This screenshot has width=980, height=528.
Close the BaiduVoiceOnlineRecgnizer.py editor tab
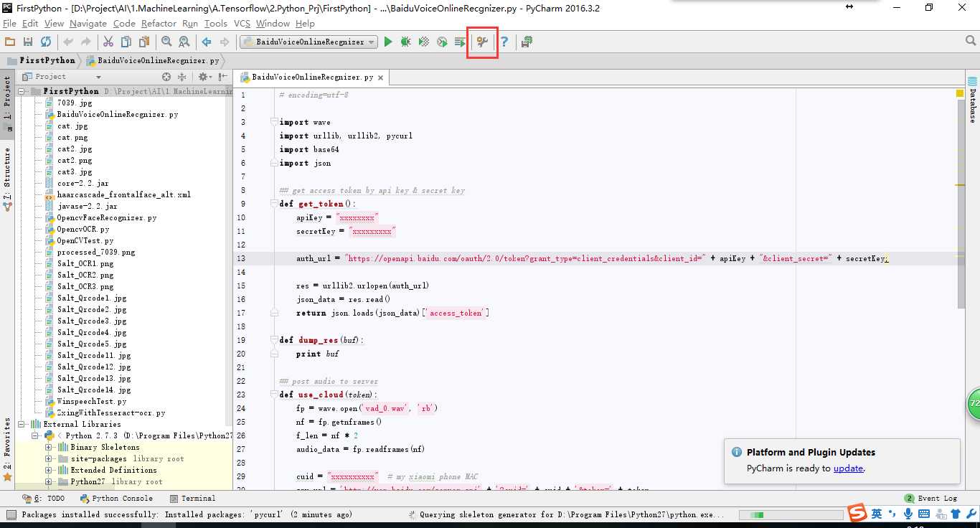pos(380,77)
